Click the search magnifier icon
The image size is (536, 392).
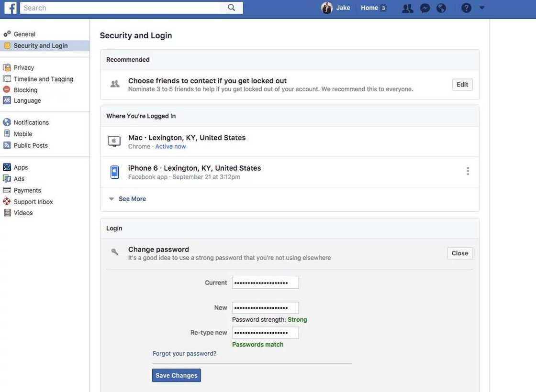pos(232,8)
